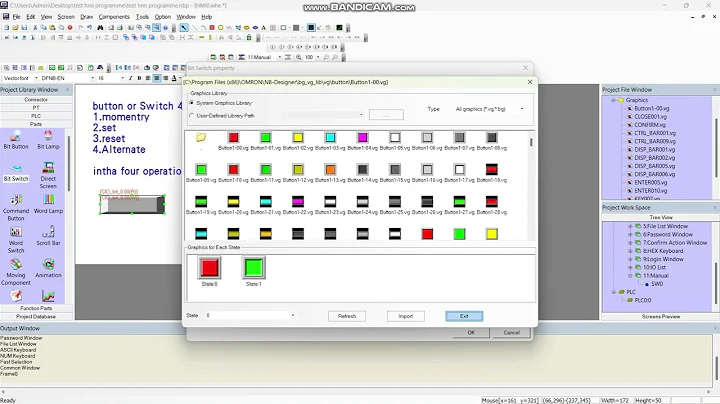Open the zoom 100 dropdown
Viewport: 720px width, 404px height.
pos(318,57)
